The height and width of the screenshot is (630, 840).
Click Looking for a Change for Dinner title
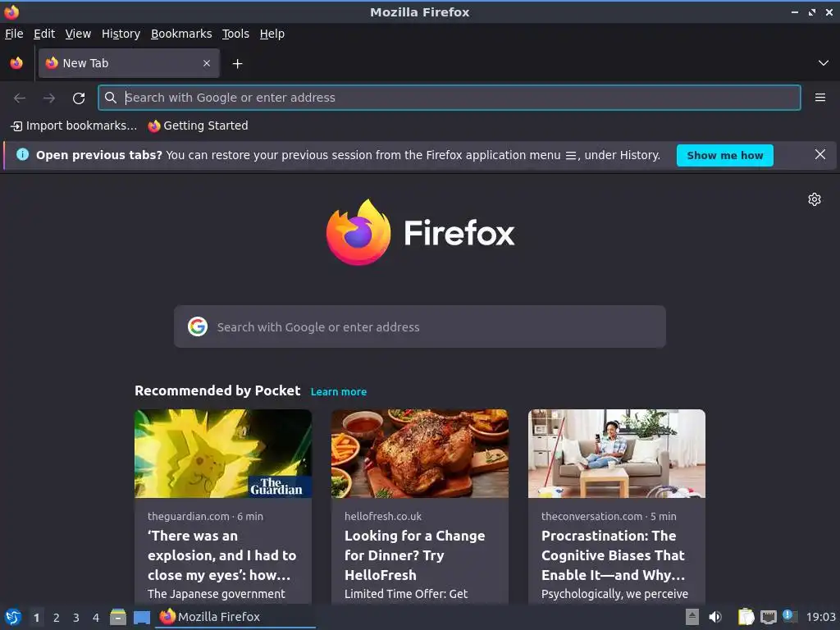click(x=414, y=555)
